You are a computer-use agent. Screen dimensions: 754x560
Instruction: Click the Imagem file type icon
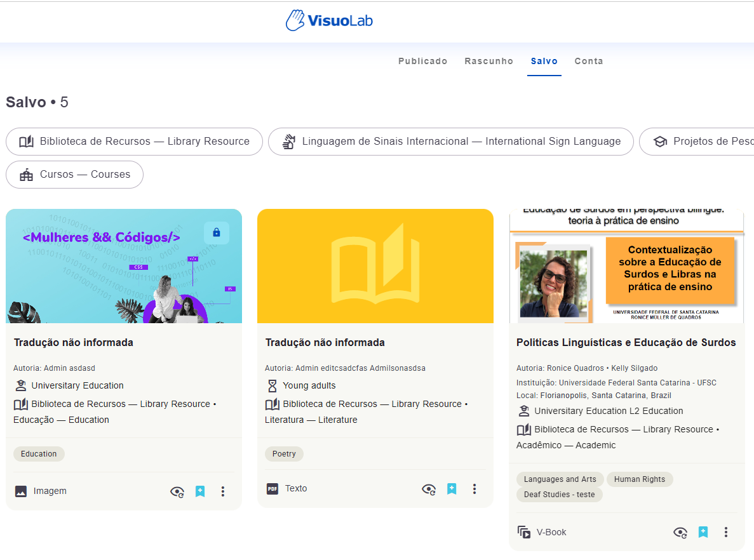tap(21, 491)
